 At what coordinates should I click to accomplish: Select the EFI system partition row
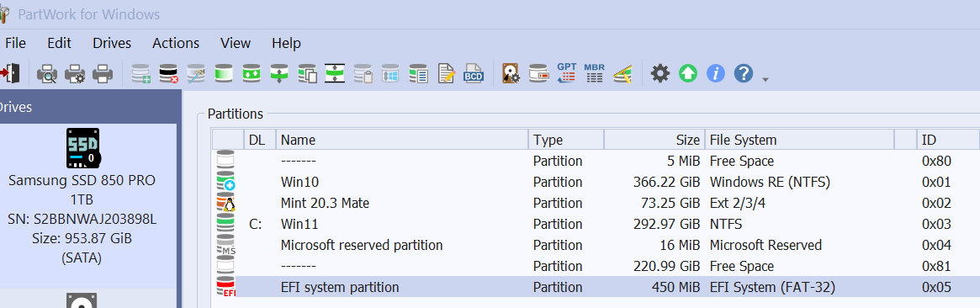coord(596,288)
